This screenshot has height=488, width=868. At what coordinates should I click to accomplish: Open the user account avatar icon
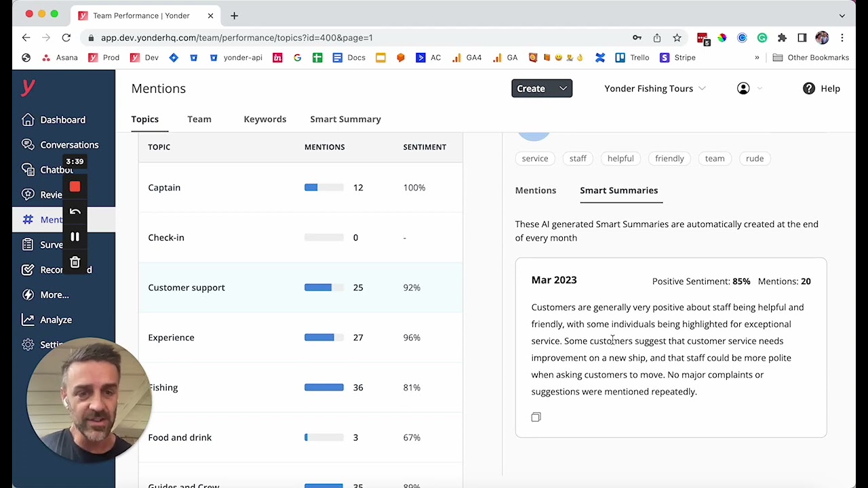(743, 89)
